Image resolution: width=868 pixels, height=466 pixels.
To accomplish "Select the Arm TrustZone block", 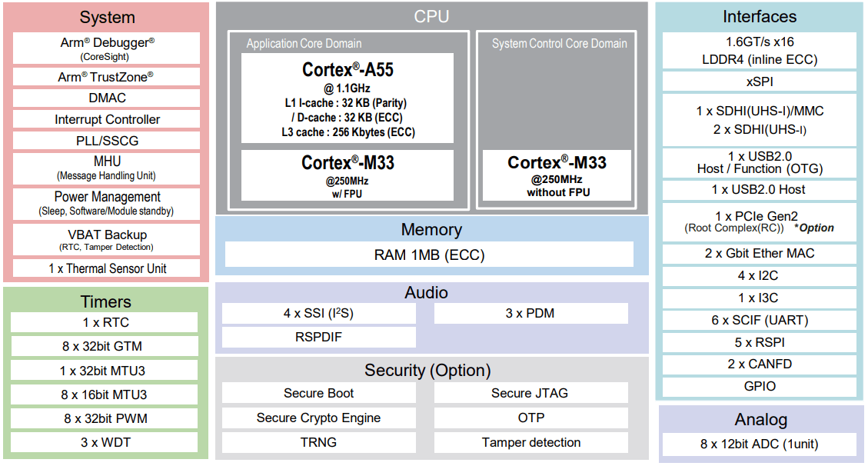I will point(106,77).
